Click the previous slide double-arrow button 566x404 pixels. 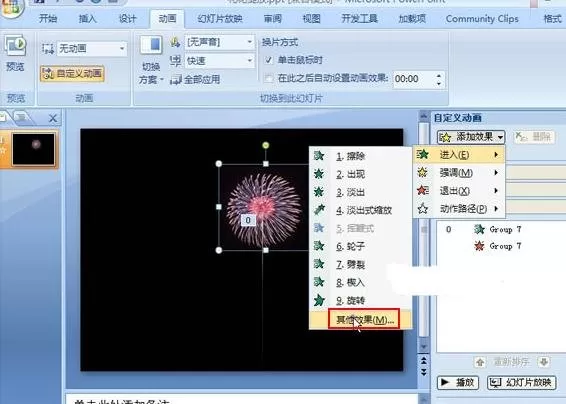424,360
